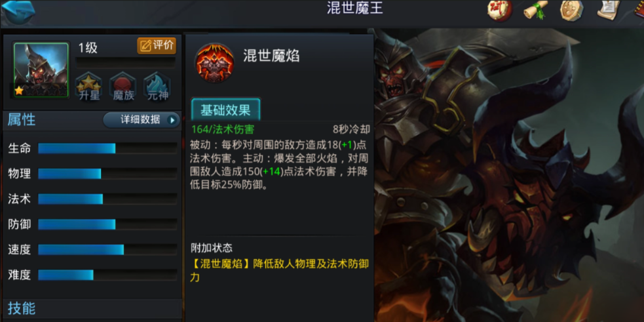Click the level experience progress bar

(126, 62)
